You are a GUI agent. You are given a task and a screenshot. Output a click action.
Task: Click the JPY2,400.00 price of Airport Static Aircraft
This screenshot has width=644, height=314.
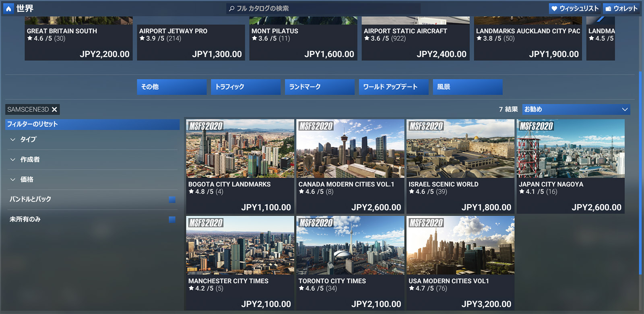pos(442,54)
